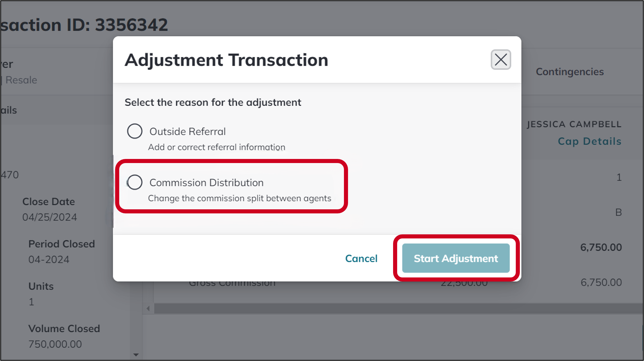The width and height of the screenshot is (644, 361).
Task: Select the Outside Referral radio button
Action: pyautogui.click(x=135, y=131)
